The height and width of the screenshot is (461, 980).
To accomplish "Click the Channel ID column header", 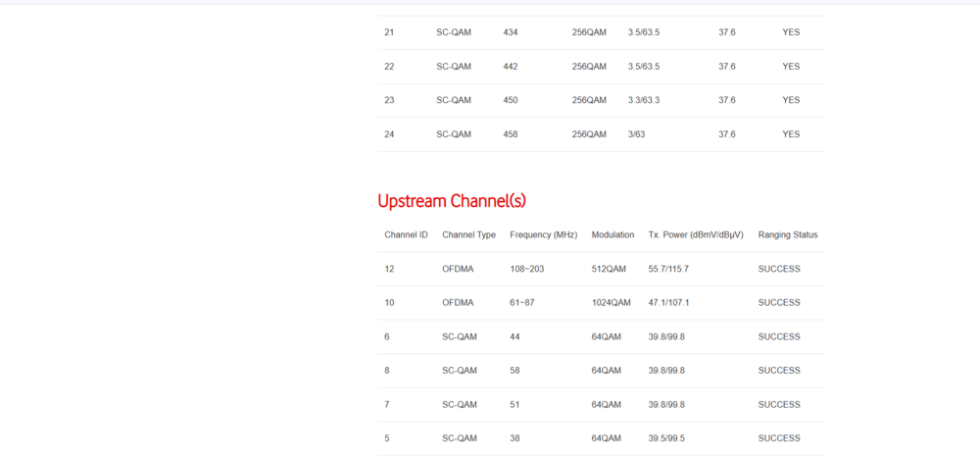I will coord(406,235).
